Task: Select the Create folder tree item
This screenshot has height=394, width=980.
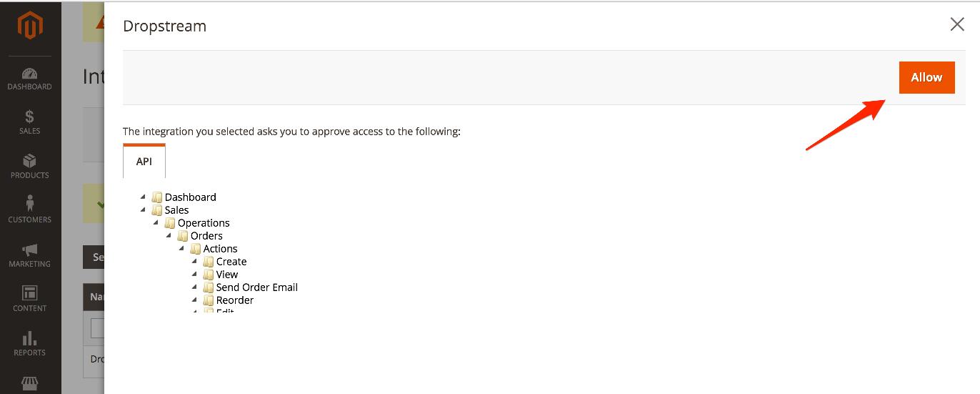Action: coord(231,261)
